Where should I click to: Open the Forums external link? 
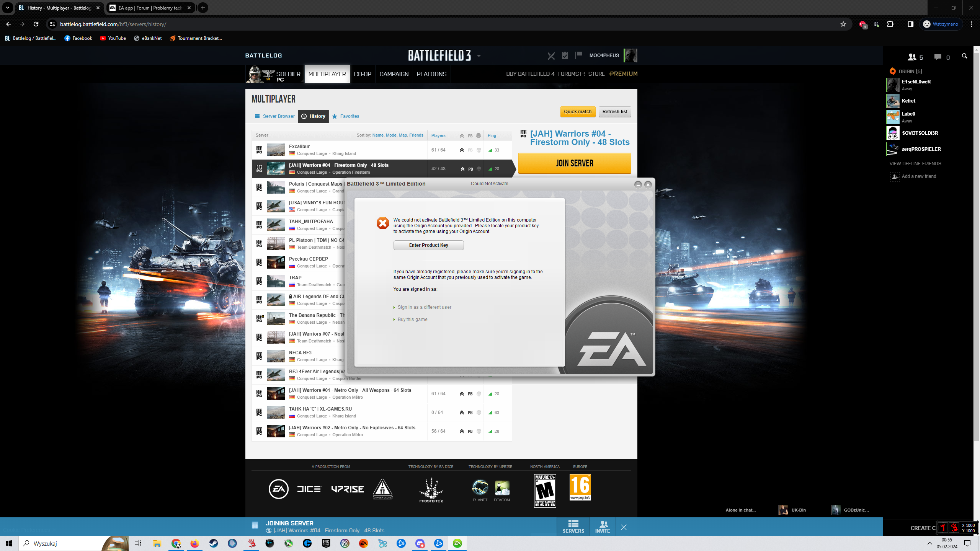point(571,74)
